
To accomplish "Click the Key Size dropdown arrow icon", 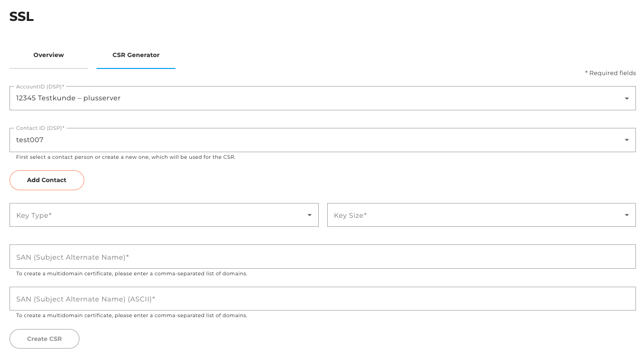I will point(626,214).
